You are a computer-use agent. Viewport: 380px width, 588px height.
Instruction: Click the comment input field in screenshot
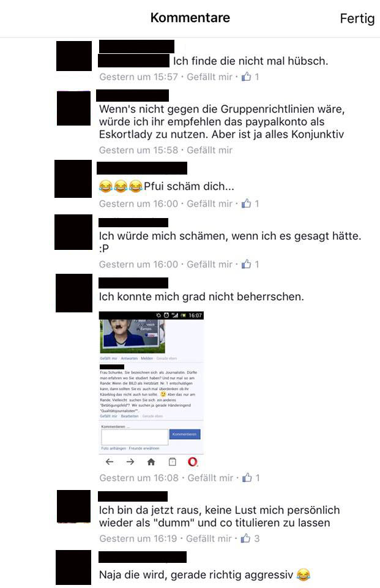pos(135,437)
